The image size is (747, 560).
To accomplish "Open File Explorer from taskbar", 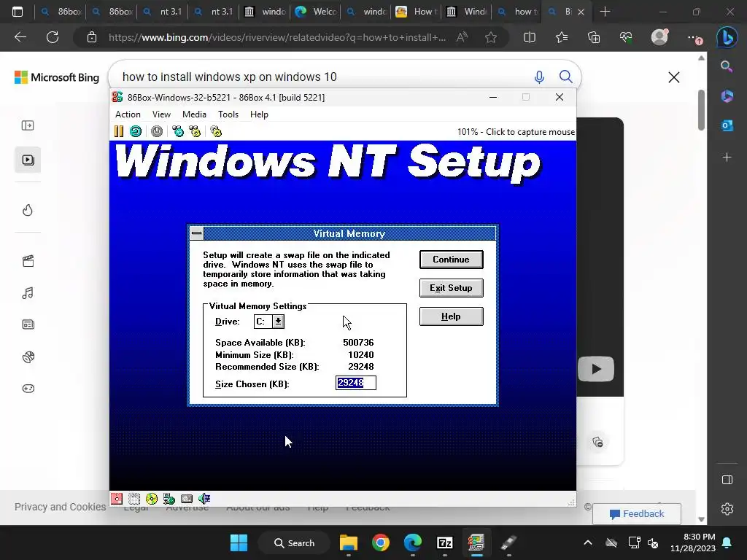I will coord(348,542).
